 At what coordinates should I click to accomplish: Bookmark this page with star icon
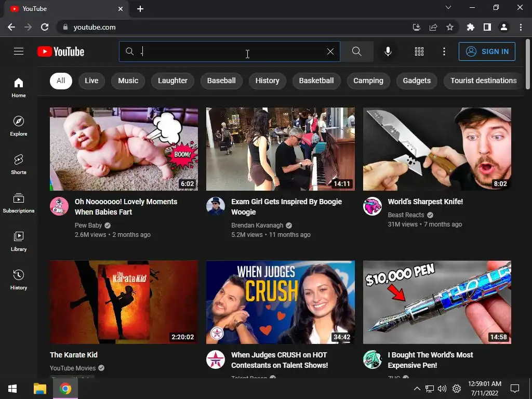pos(449,27)
